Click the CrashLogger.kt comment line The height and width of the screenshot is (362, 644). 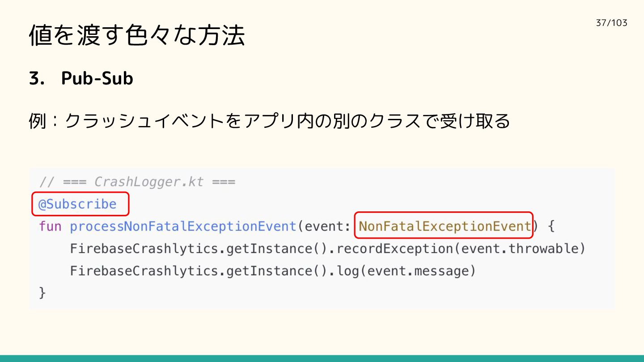click(137, 182)
